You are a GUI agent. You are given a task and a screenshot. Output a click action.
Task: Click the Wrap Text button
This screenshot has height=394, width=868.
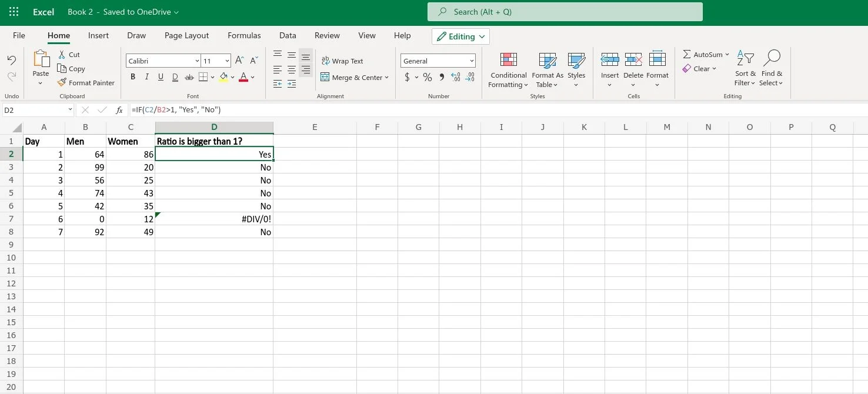[x=342, y=61]
